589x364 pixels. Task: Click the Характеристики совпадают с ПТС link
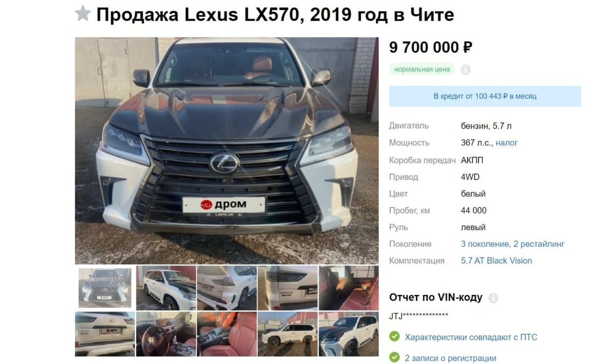(x=471, y=337)
